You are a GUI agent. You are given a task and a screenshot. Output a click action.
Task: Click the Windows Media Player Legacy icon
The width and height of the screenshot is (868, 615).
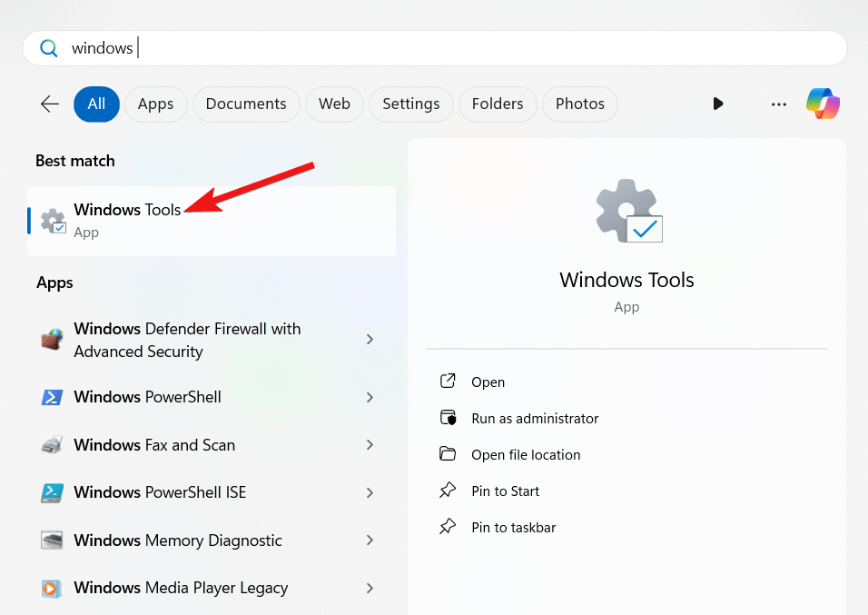tap(52, 588)
